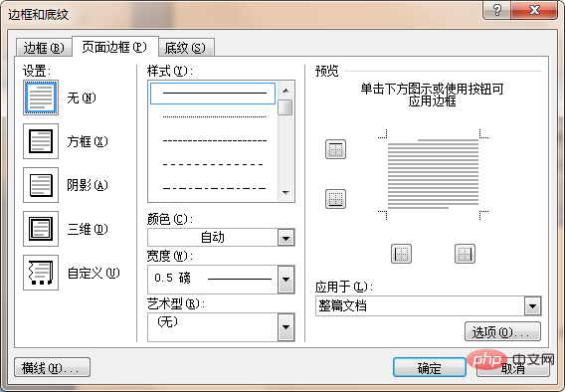Click the 阴影(A) label text
This screenshot has width=565, height=392.
(88, 185)
